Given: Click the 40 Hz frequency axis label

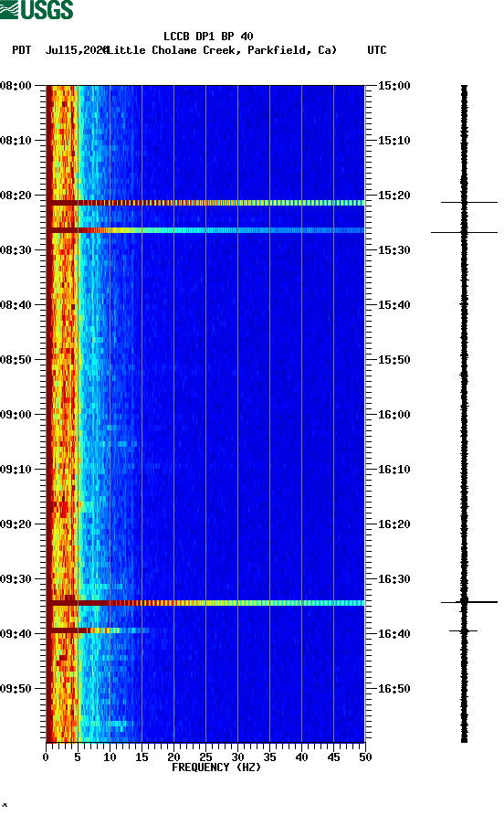Looking at the screenshot, I should coord(301,757).
